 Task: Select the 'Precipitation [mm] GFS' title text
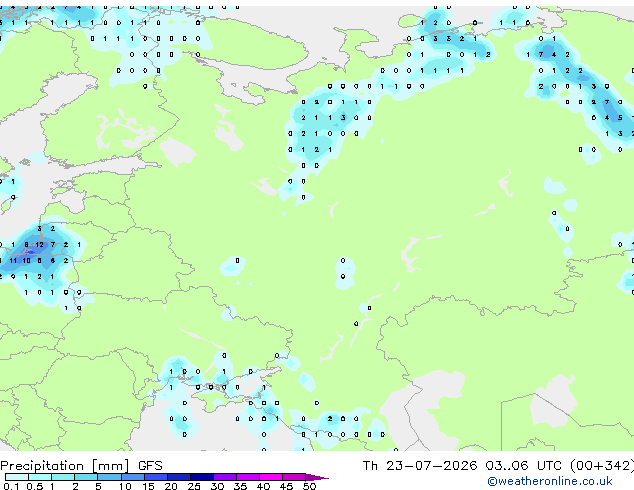pos(81,466)
